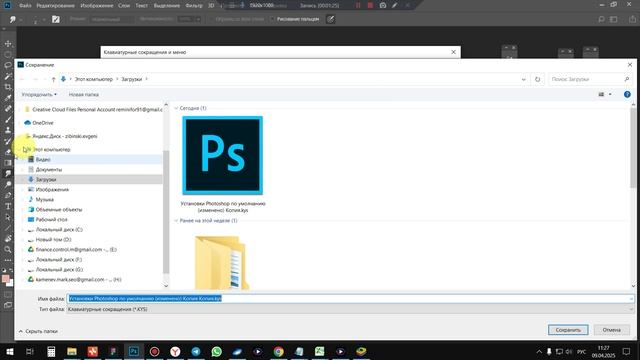640x360 pixels.
Task: Open the address bar history dropdown
Action: click(524, 80)
